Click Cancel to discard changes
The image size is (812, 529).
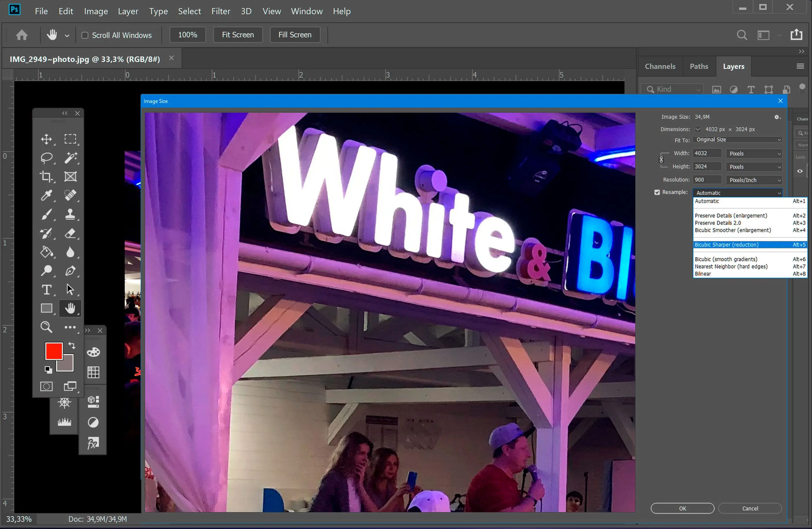(750, 508)
